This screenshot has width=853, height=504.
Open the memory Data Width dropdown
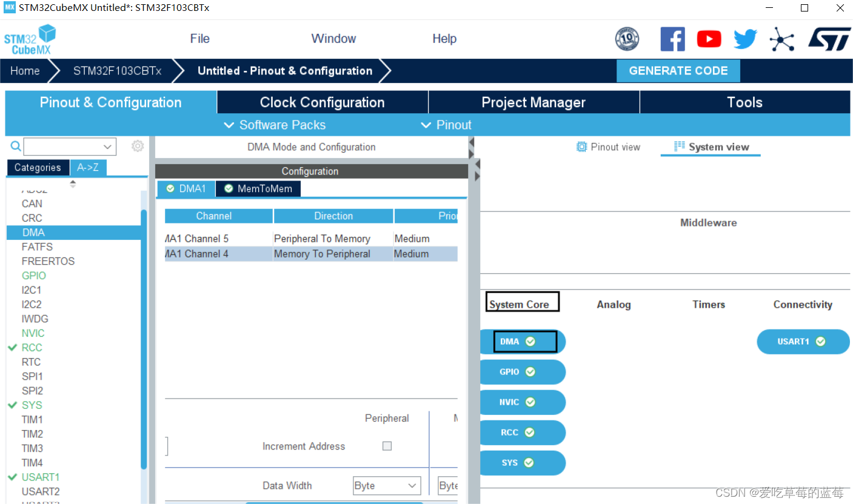pos(448,486)
